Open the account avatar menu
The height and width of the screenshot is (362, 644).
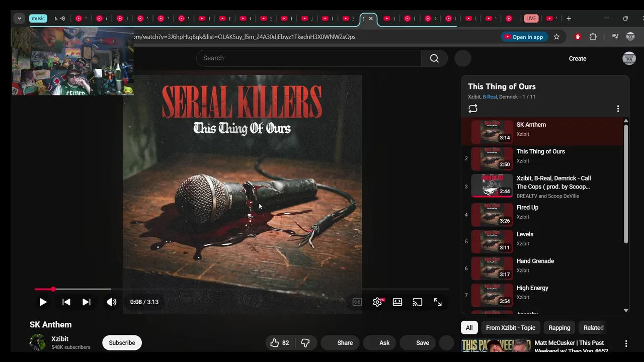pyautogui.click(x=629, y=58)
